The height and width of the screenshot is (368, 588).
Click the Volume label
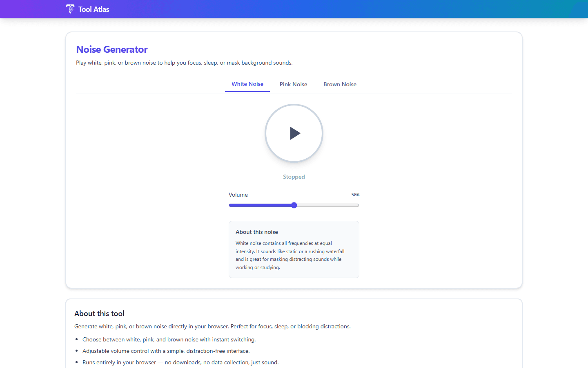point(238,195)
